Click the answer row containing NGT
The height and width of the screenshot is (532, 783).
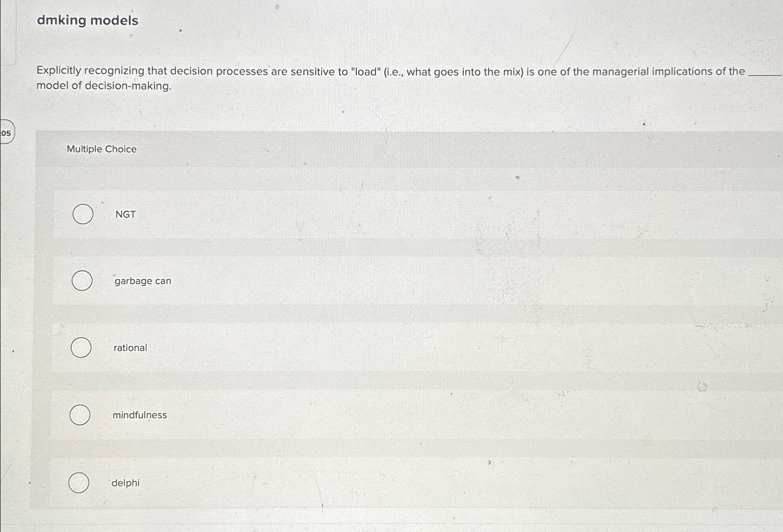click(x=326, y=214)
